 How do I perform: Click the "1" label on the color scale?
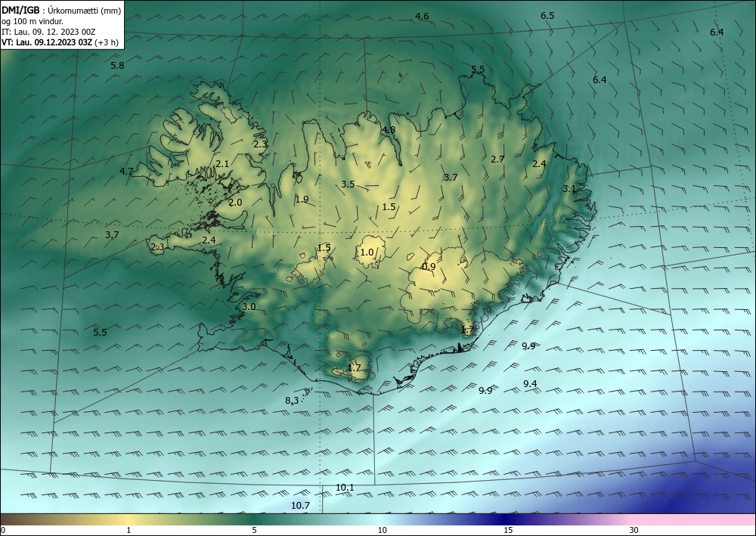[x=129, y=530]
